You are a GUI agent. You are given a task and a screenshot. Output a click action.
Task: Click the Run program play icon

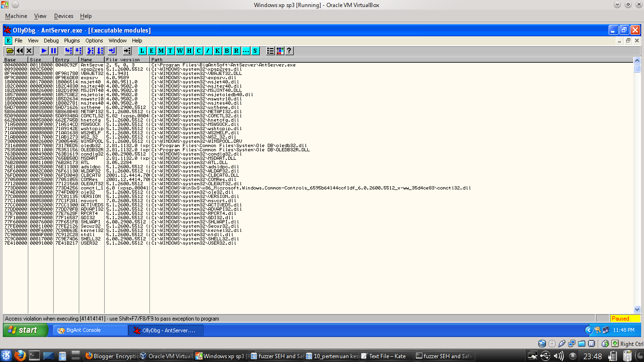[x=44, y=50]
